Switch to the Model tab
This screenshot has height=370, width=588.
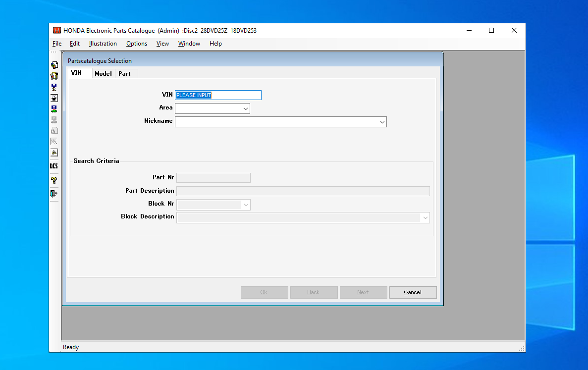(x=103, y=74)
